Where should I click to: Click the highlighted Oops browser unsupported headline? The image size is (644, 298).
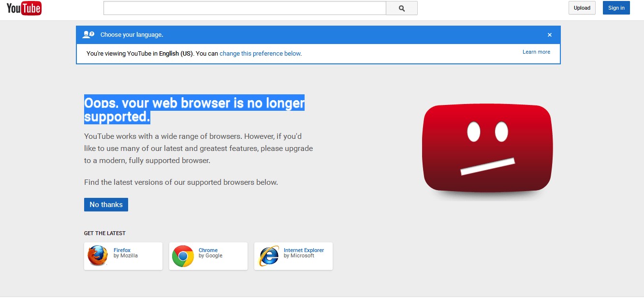point(194,109)
